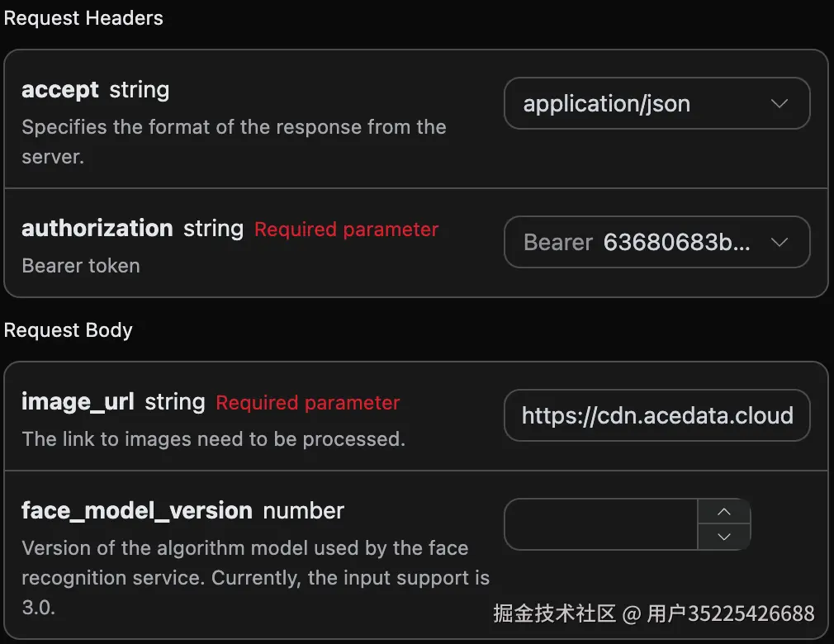This screenshot has width=834, height=644.
Task: Click authorization's Required parameter label
Action: (x=346, y=230)
